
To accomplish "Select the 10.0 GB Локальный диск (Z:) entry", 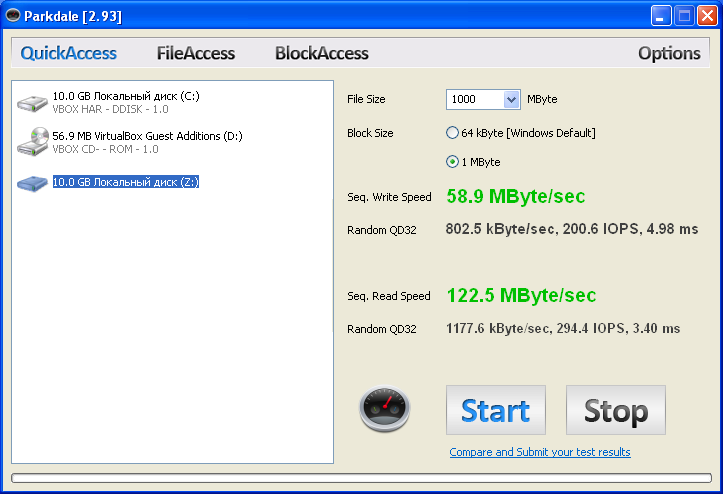I will [126, 182].
